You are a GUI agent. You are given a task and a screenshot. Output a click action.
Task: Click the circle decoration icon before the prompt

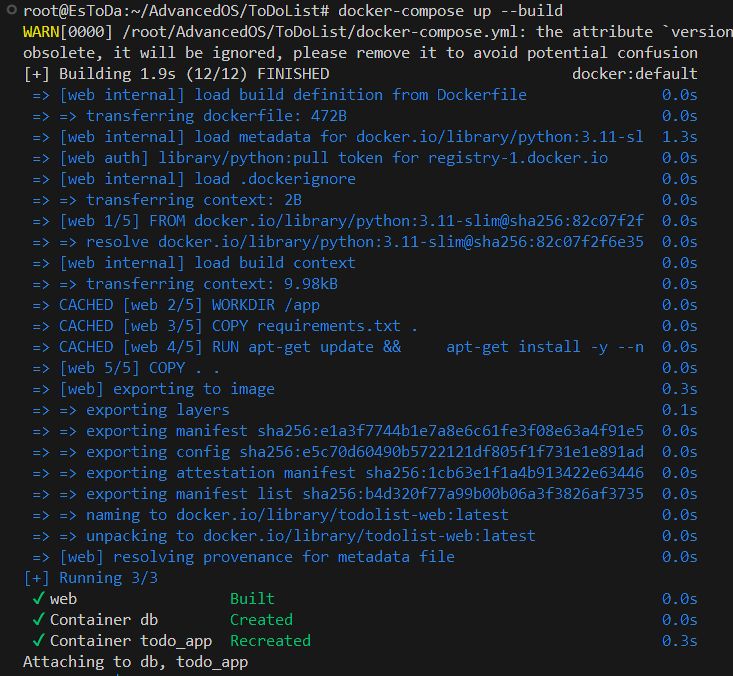(12, 9)
